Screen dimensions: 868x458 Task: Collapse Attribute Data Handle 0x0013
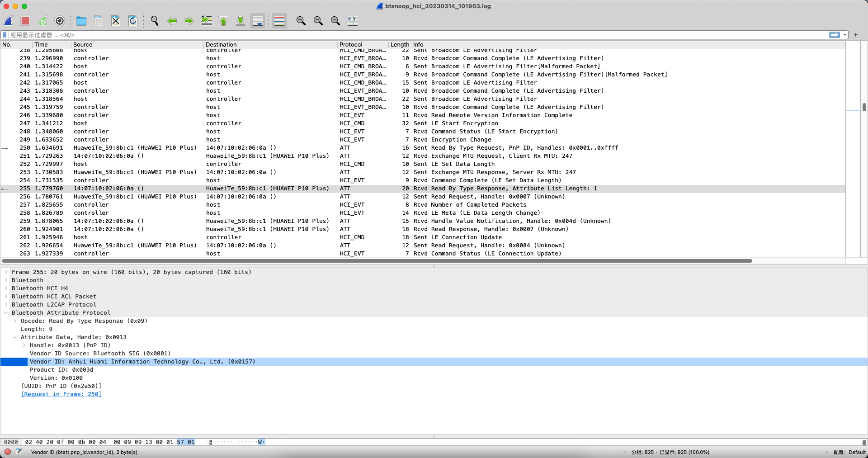click(x=15, y=337)
